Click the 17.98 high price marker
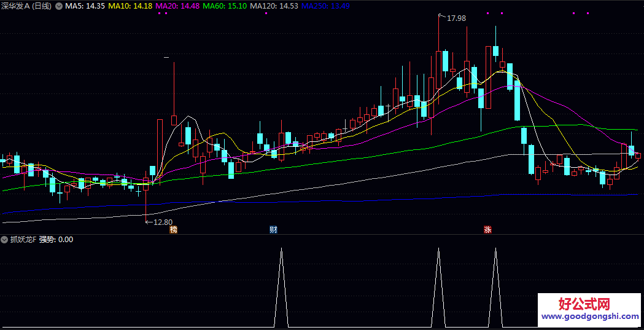 [x=456, y=18]
